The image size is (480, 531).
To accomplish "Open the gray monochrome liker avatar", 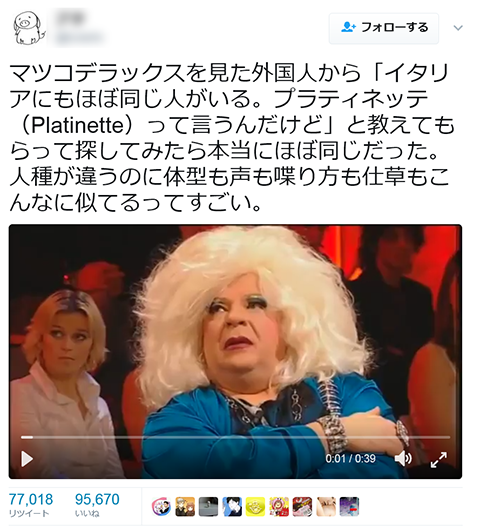I will [208, 507].
